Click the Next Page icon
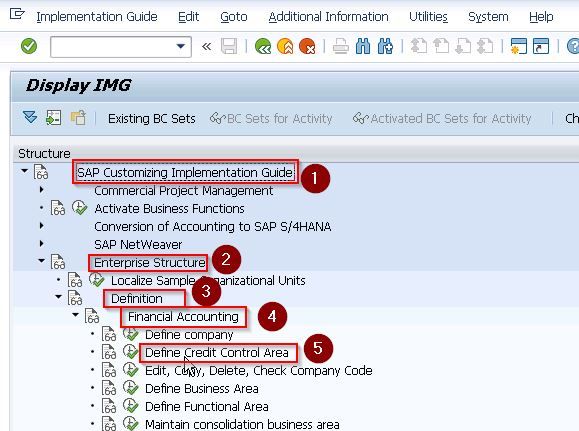Image resolution: width=579 pixels, height=431 pixels. click(463, 47)
